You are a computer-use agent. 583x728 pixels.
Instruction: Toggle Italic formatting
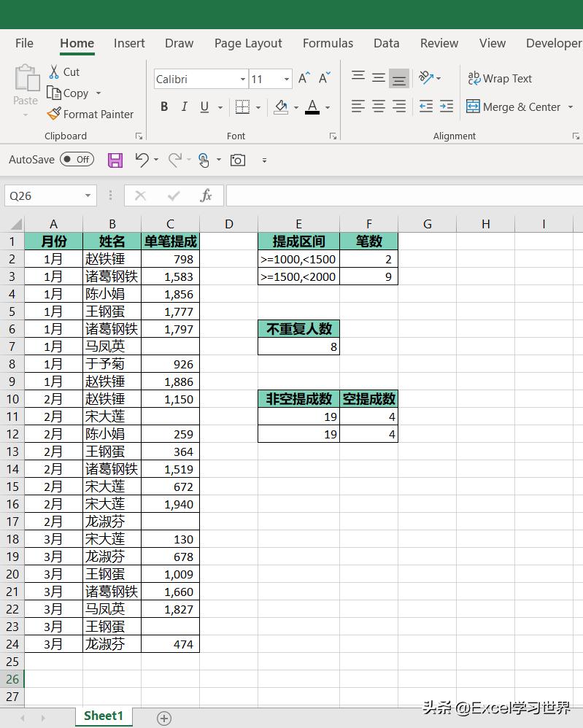pyautogui.click(x=185, y=107)
